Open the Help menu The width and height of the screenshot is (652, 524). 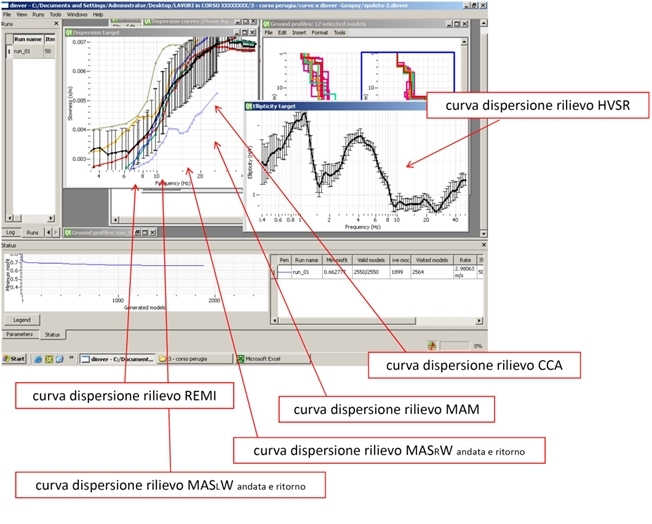tap(98, 14)
